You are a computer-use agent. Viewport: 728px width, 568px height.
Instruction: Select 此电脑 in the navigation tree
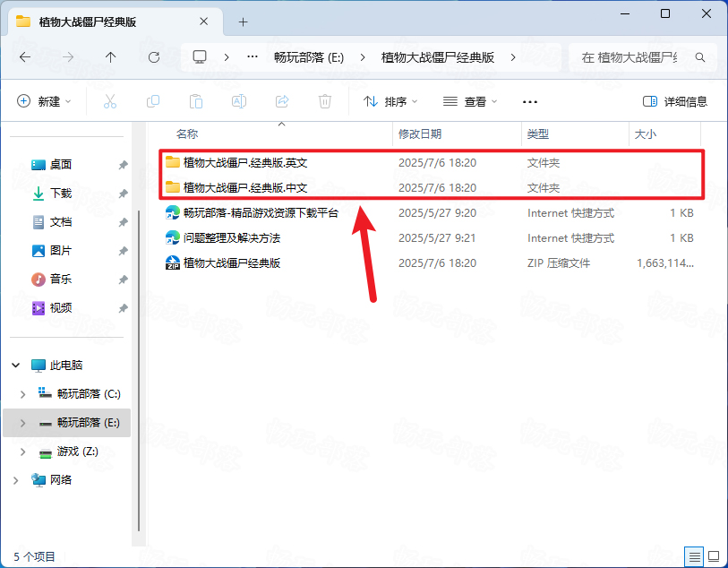click(66, 366)
